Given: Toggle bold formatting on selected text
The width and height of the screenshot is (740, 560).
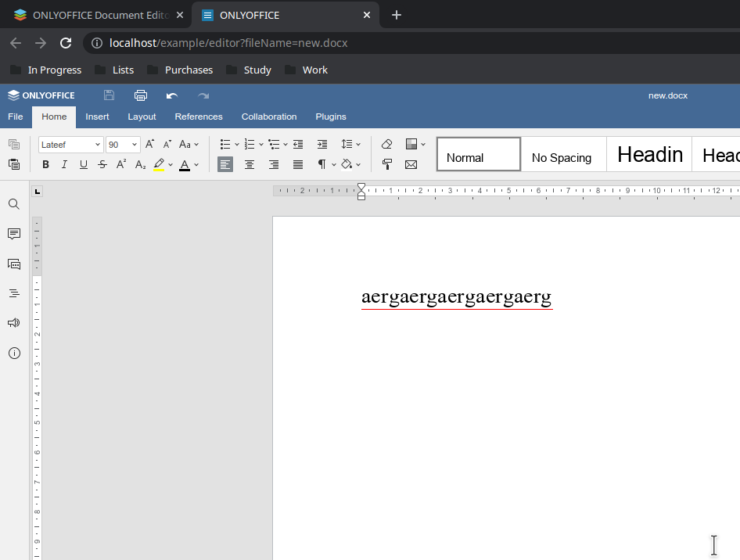Looking at the screenshot, I should click(x=45, y=164).
